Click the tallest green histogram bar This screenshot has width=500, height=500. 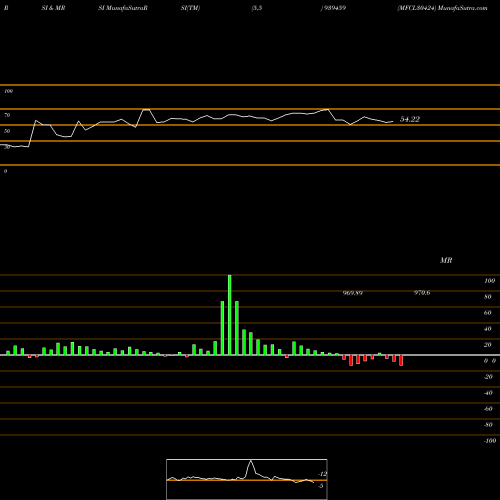[x=230, y=315]
